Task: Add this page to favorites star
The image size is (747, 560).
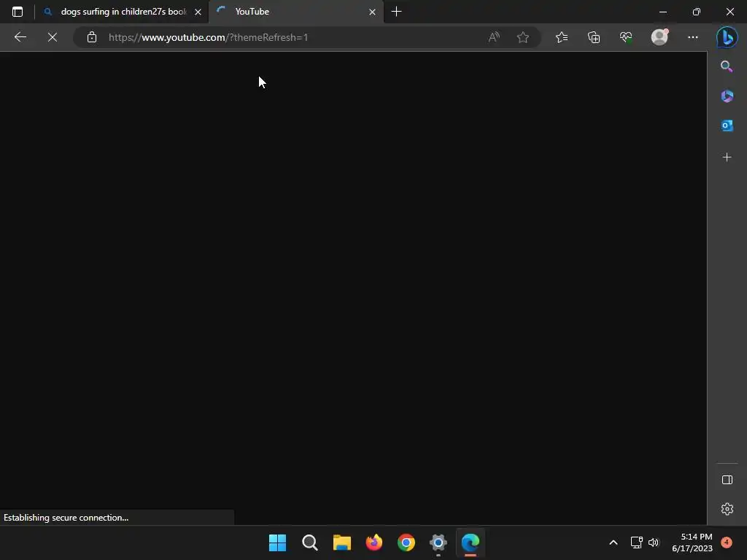Action: [x=523, y=37]
